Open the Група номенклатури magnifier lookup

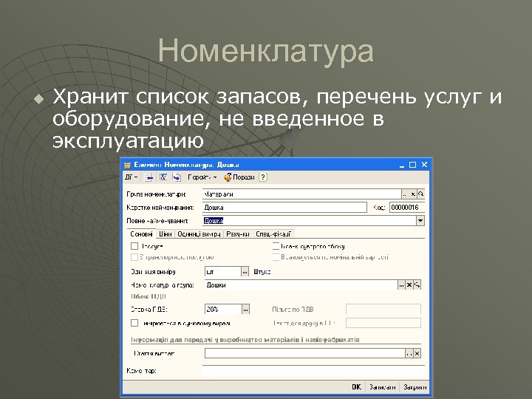coord(420,194)
